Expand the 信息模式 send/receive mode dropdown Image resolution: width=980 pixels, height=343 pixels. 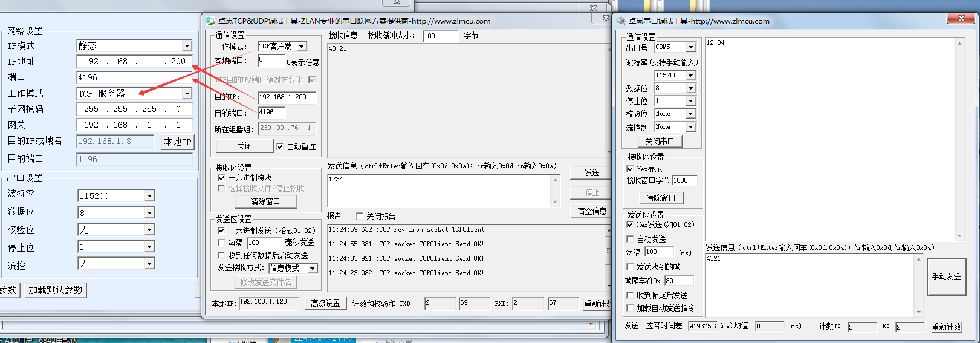[x=313, y=268]
